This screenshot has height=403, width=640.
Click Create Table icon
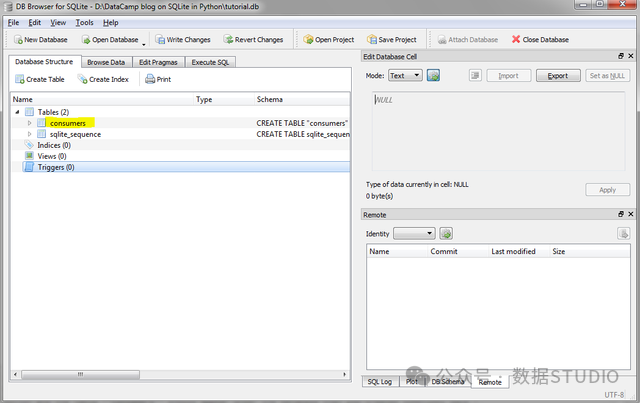pyautogui.click(x=20, y=79)
